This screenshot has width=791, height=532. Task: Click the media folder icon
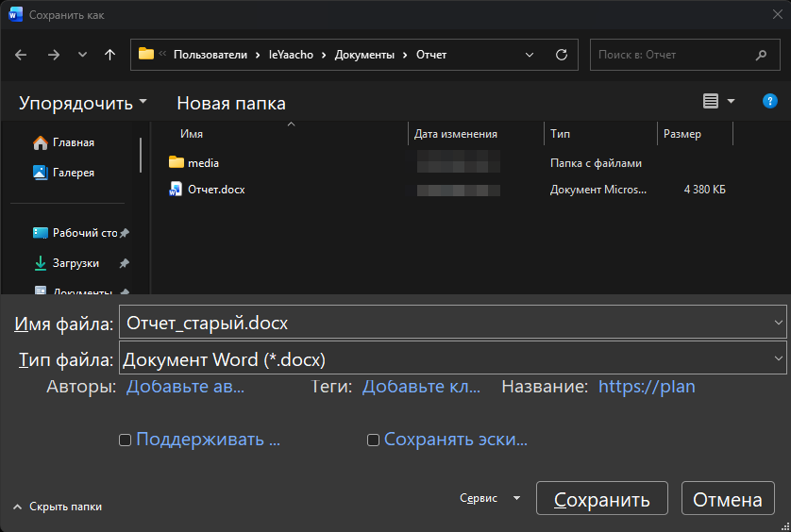[177, 162]
